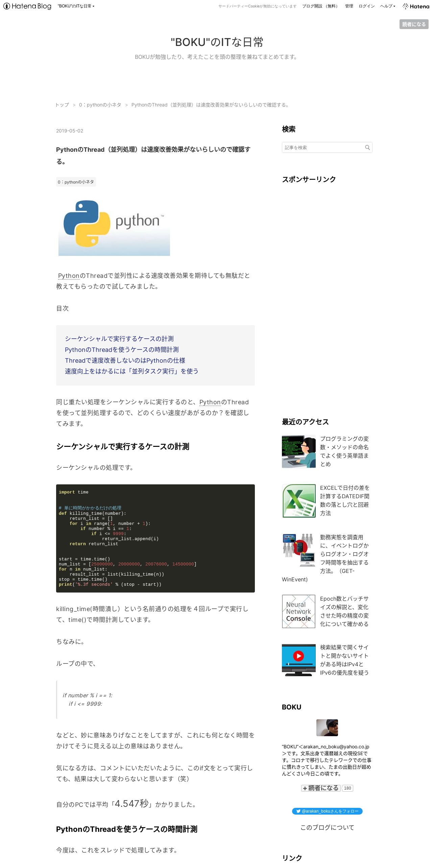This screenshot has width=434, height=868.
Task: Click the トップ breadcrumb link
Action: [x=62, y=105]
